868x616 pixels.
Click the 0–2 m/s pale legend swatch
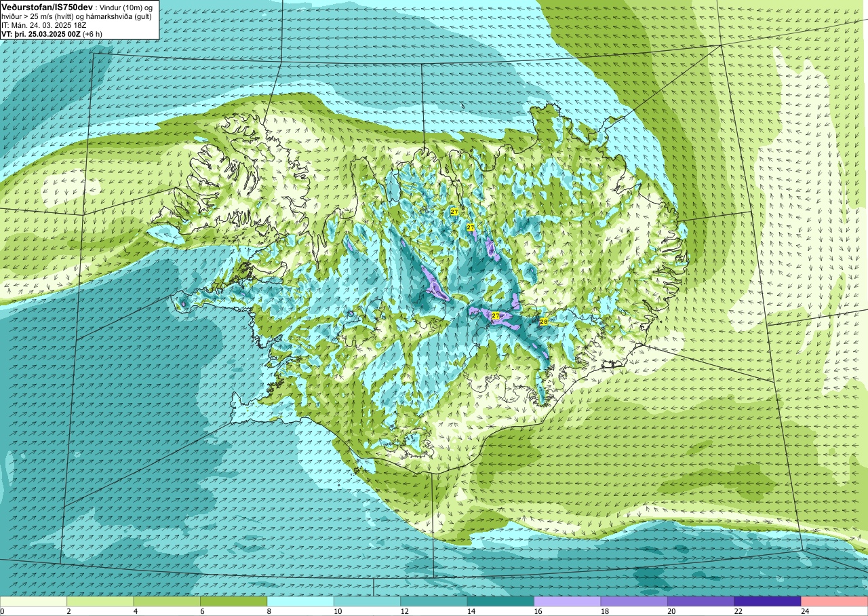click(34, 602)
